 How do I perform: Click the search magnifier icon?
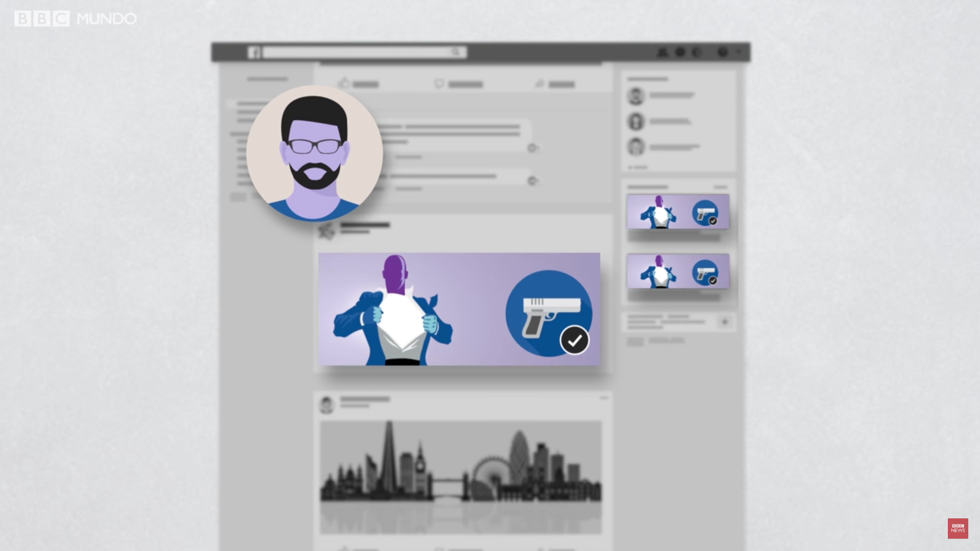[455, 52]
